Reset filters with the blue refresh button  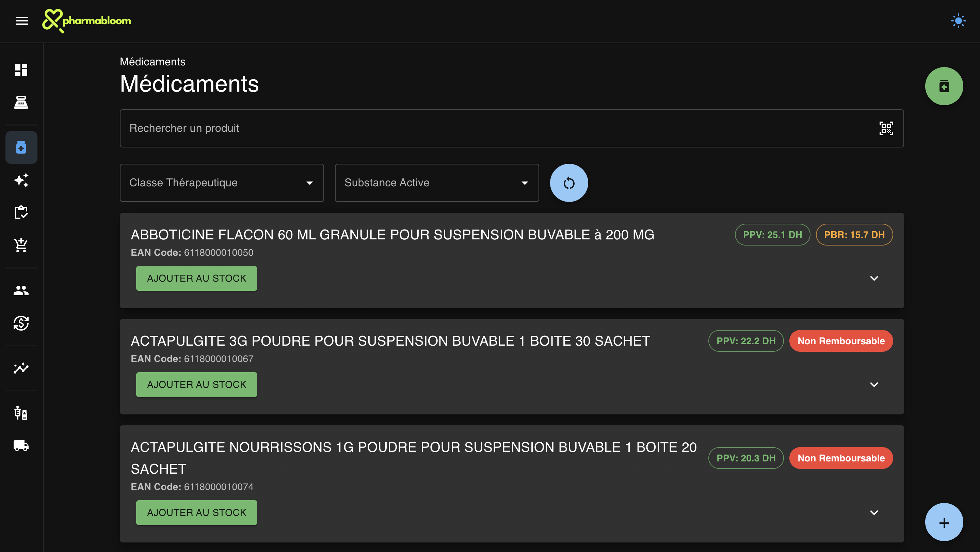point(569,183)
